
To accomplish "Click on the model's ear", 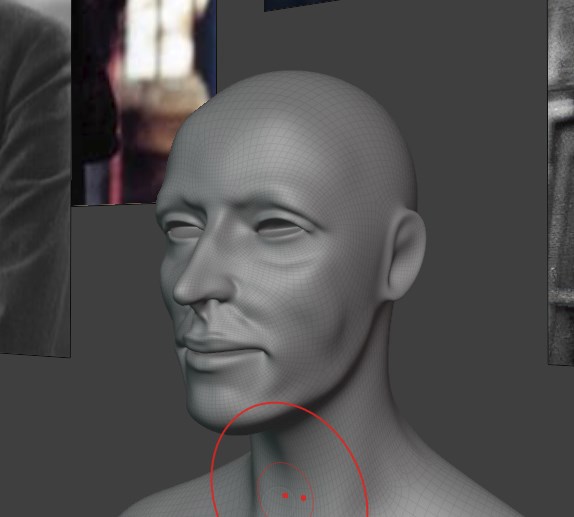I will tap(405, 255).
